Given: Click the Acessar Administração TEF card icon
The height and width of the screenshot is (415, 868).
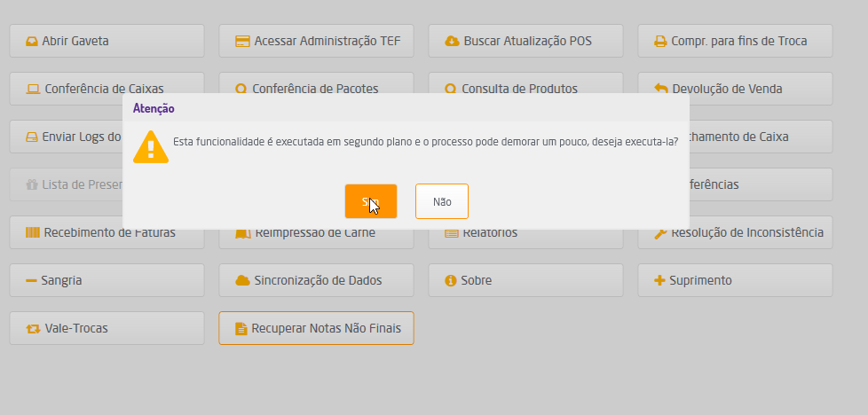Looking at the screenshot, I should coord(241,41).
